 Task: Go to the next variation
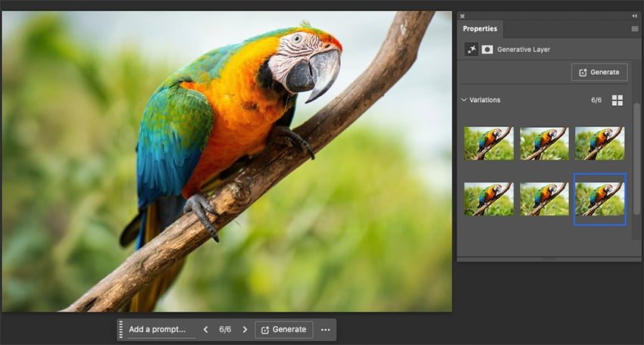245,330
